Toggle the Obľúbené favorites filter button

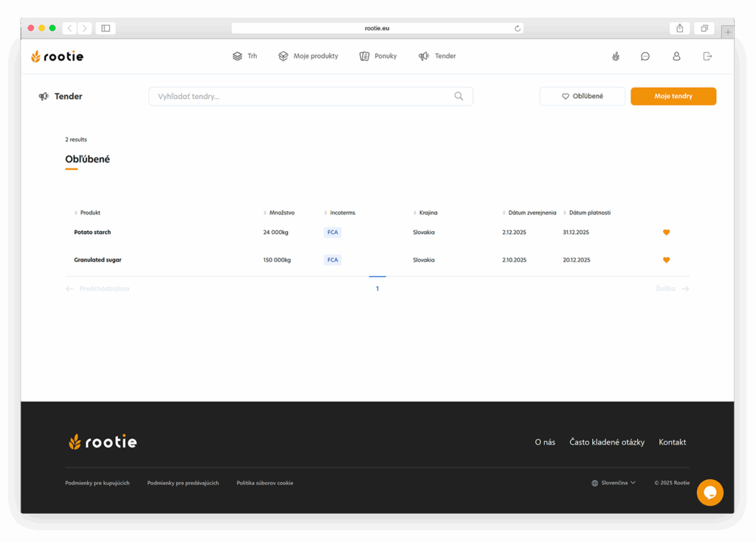[582, 96]
